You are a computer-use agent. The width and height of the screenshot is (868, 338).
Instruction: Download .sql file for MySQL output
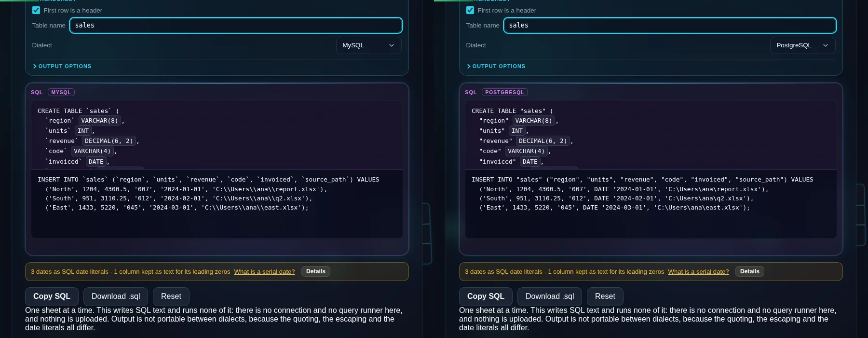pyautogui.click(x=116, y=296)
